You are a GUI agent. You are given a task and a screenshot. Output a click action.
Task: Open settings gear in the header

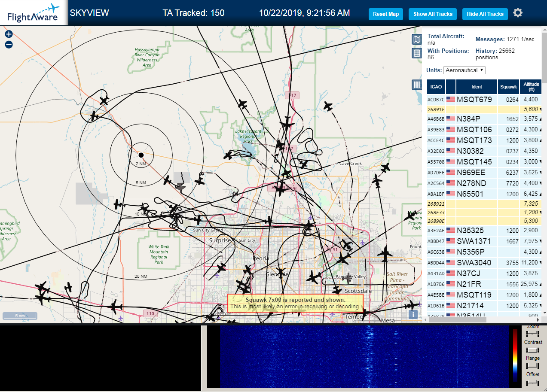click(x=518, y=13)
